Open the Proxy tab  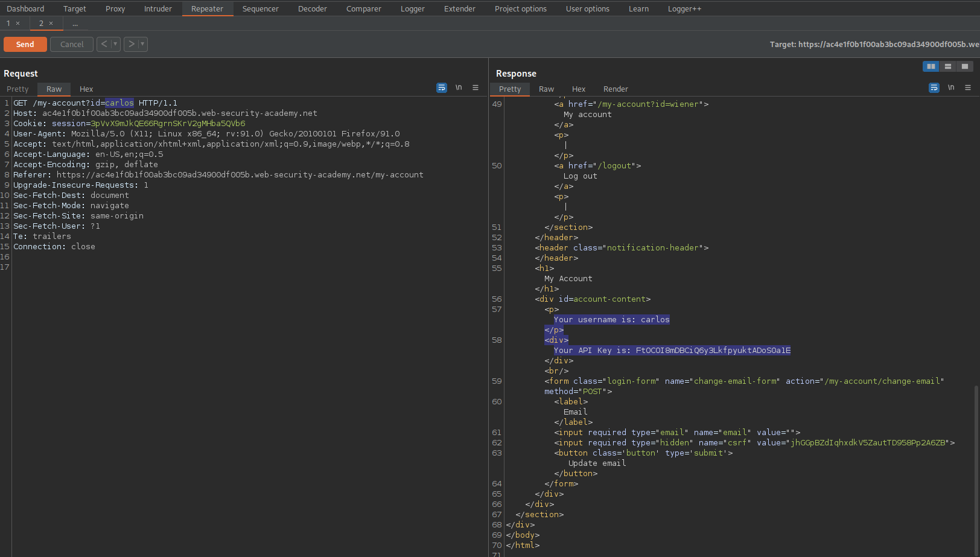click(115, 8)
